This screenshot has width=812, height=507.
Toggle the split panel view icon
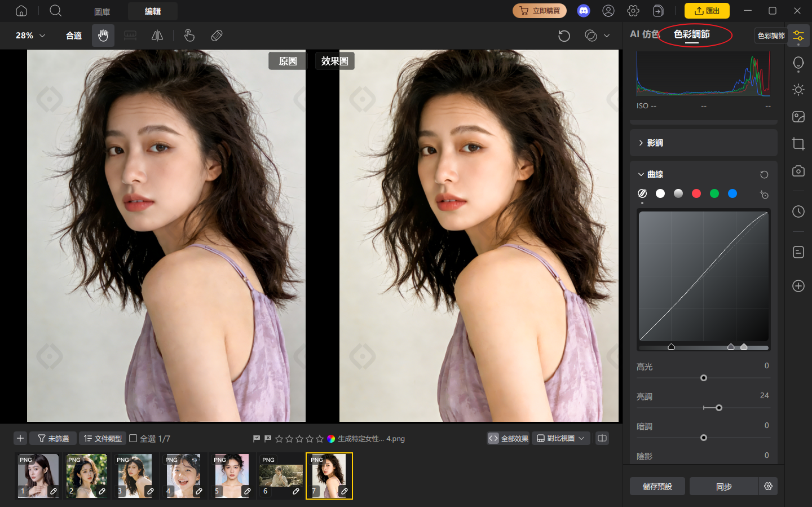point(602,438)
